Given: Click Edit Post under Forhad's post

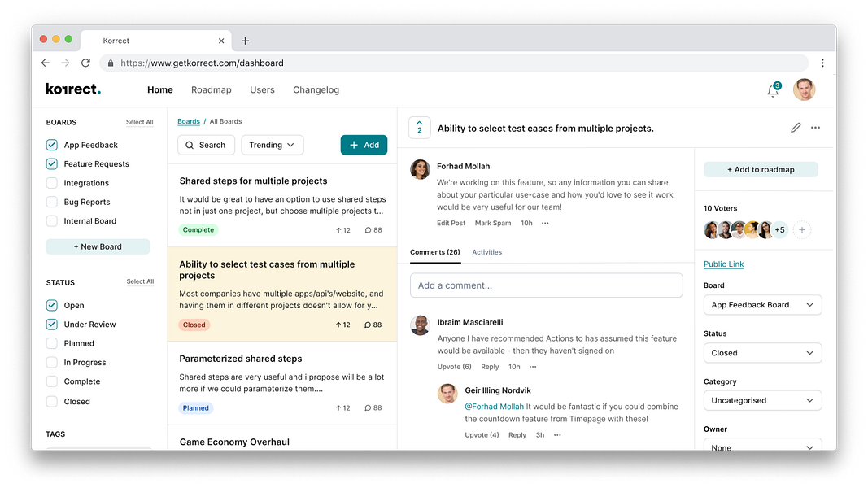Looking at the screenshot, I should [451, 223].
